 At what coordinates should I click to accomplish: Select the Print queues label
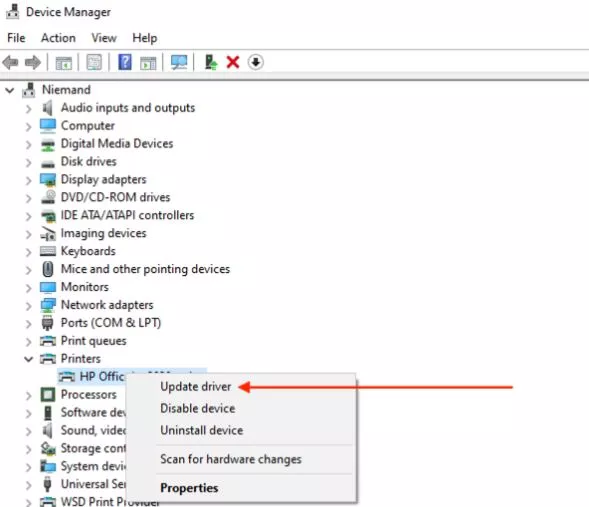pyautogui.click(x=94, y=341)
